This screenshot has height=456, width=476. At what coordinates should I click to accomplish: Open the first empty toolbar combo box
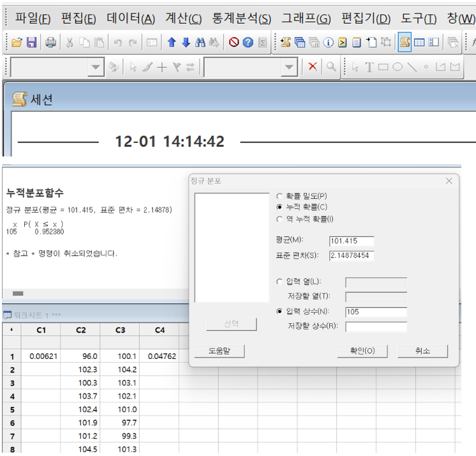(57, 67)
